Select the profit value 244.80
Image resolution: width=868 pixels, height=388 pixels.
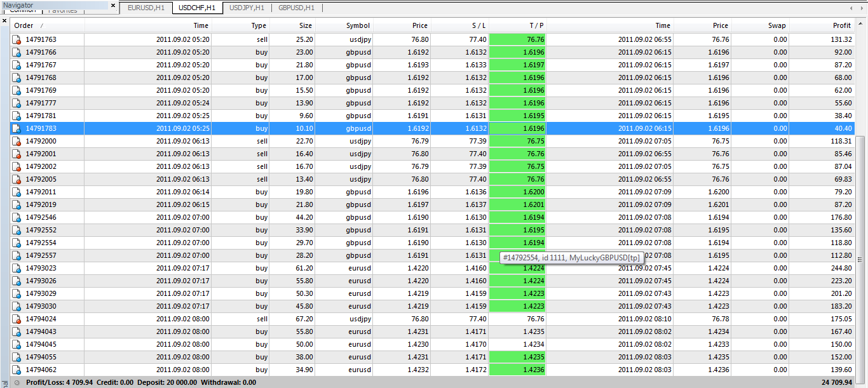pyautogui.click(x=841, y=268)
